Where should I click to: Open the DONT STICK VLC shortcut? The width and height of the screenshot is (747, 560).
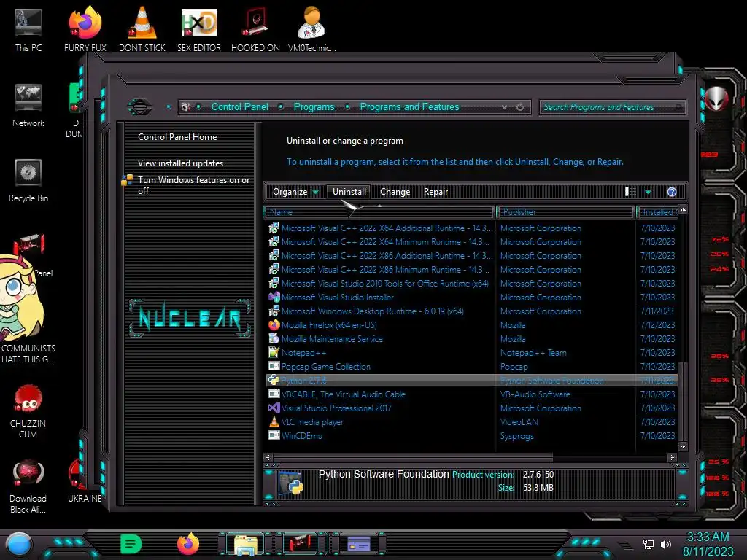click(x=142, y=29)
